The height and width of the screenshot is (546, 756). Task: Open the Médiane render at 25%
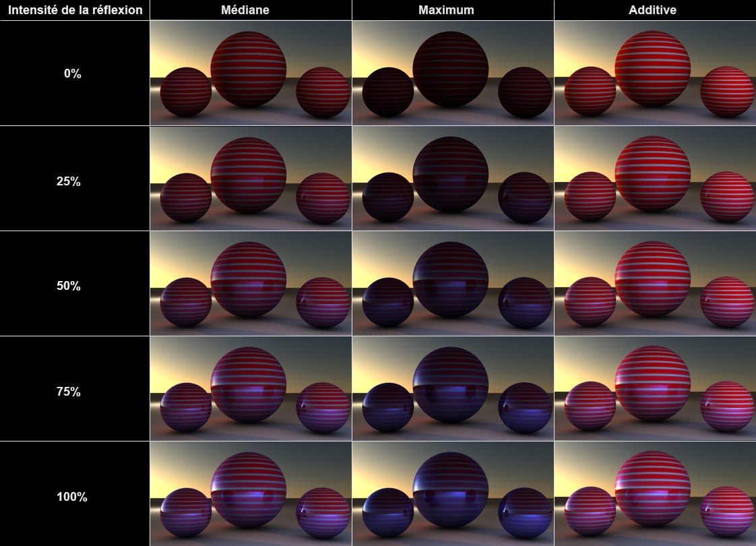(x=251, y=179)
